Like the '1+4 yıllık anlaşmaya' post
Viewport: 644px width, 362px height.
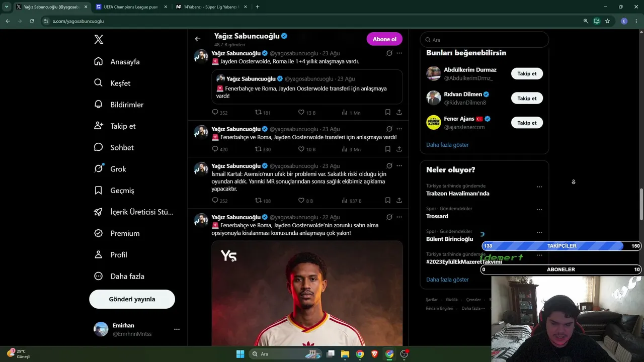[x=307, y=113]
